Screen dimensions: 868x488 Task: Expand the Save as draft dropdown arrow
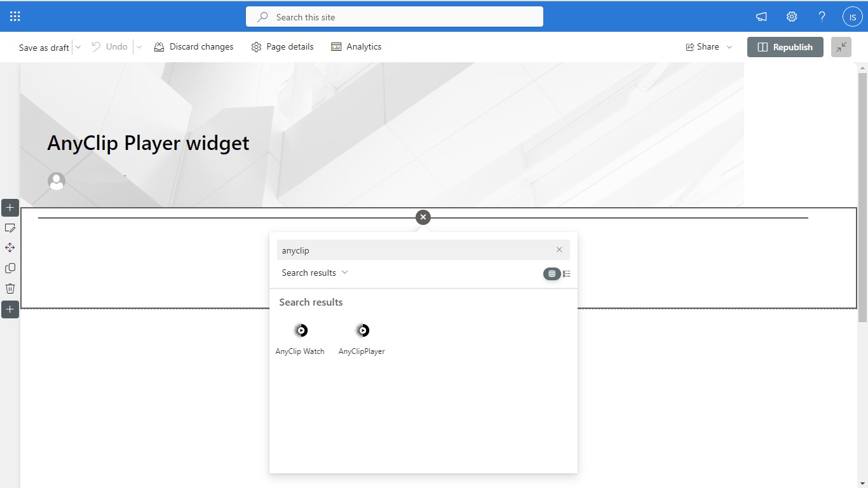(78, 47)
